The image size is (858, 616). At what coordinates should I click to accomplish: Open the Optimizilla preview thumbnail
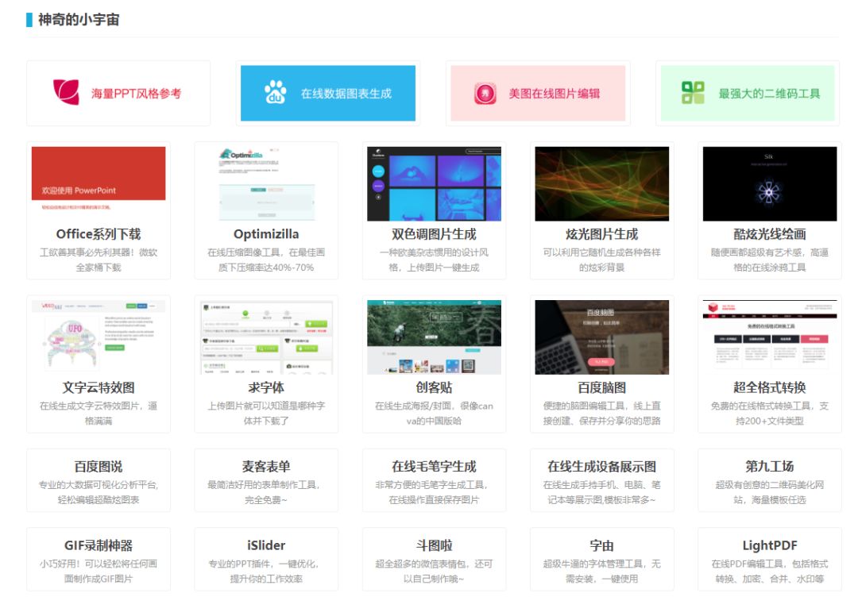(x=266, y=184)
